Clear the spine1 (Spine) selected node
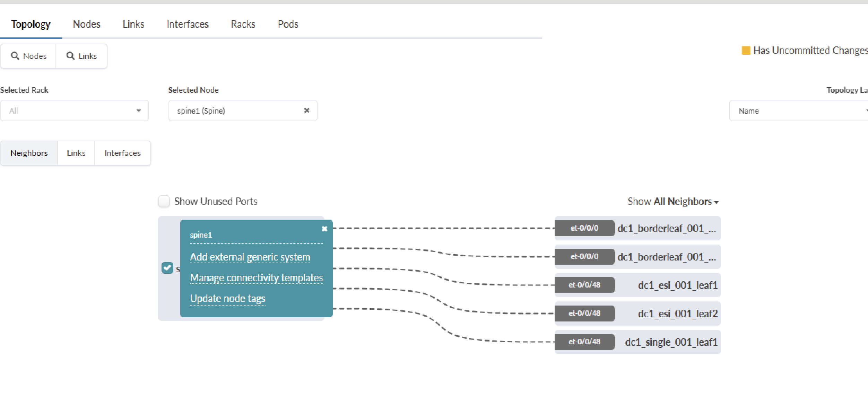The image size is (868, 406). coord(307,111)
